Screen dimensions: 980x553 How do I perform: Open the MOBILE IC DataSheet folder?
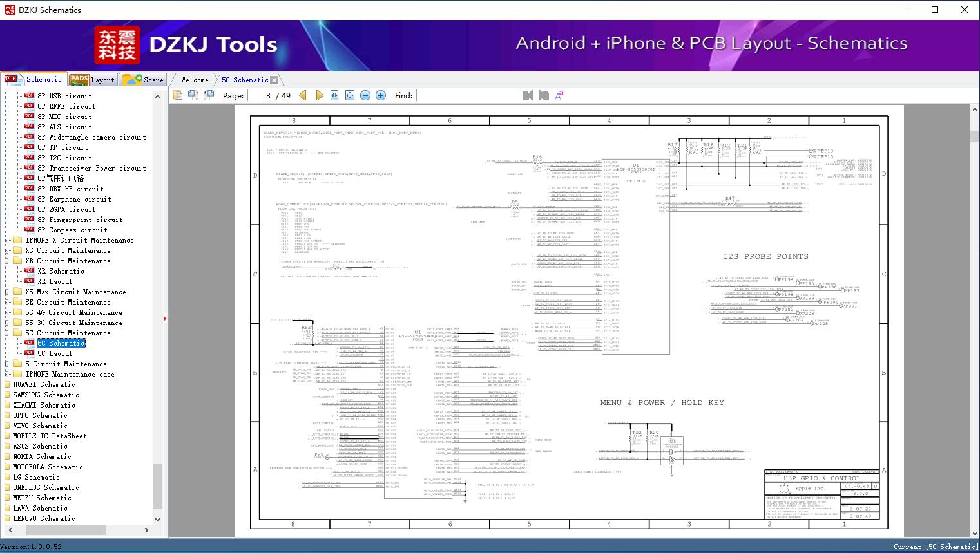pyautogui.click(x=50, y=436)
